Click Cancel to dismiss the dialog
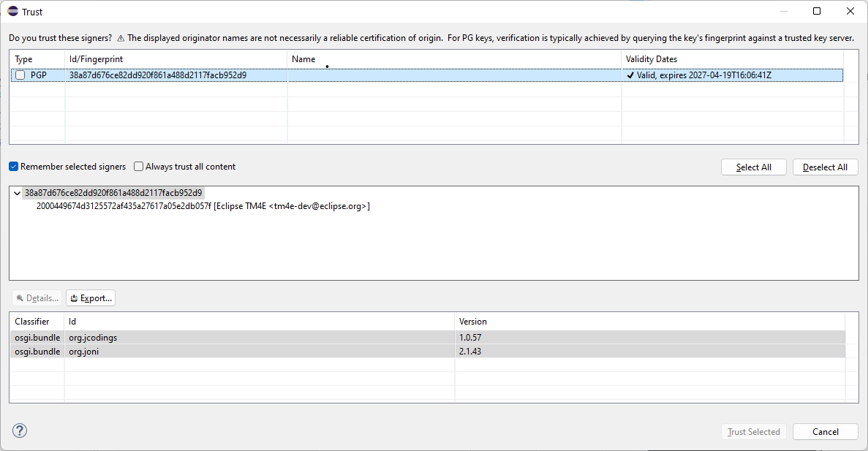Image resolution: width=868 pixels, height=451 pixels. [x=825, y=432]
